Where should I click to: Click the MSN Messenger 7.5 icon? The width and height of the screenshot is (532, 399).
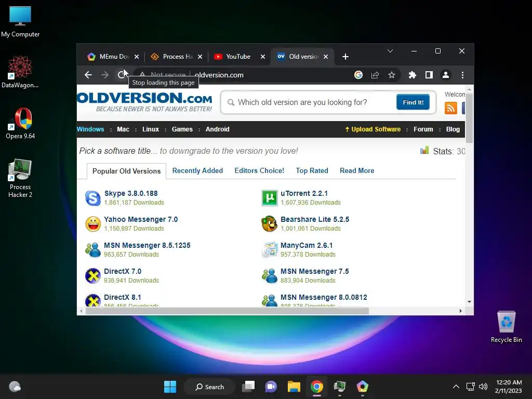click(270, 276)
